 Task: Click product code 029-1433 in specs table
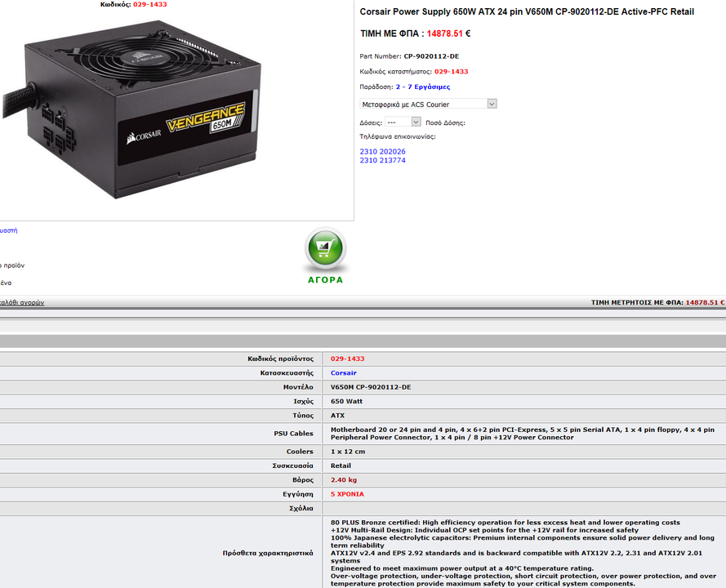348,359
